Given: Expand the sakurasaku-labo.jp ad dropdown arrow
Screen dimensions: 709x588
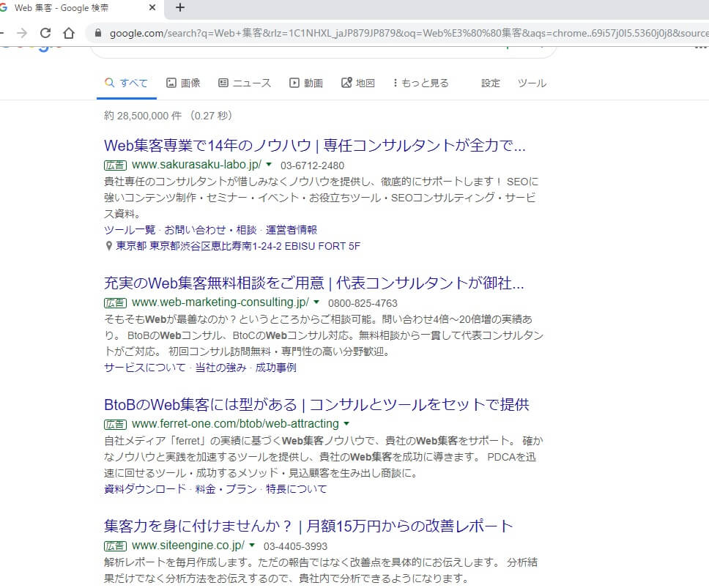Looking at the screenshot, I should (269, 165).
